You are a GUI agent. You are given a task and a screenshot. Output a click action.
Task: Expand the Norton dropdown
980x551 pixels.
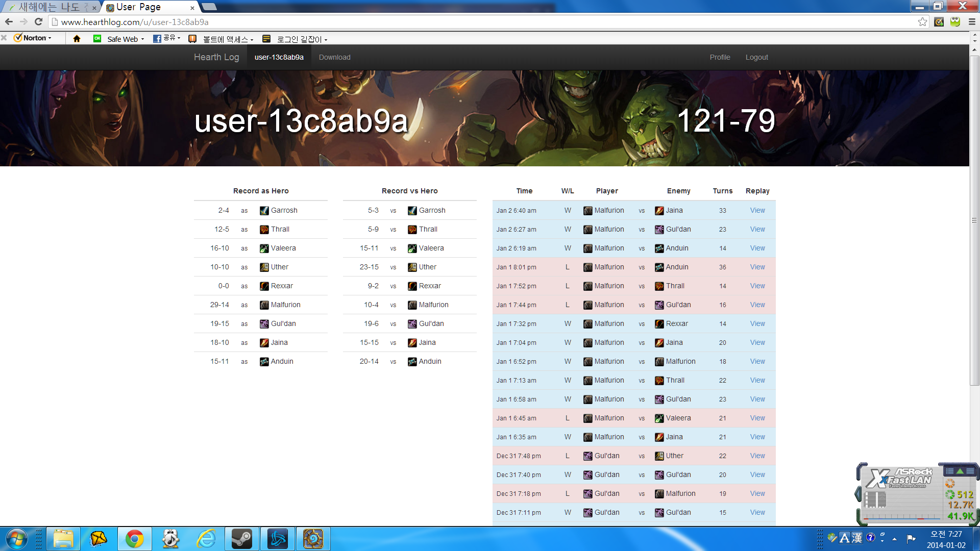pyautogui.click(x=37, y=38)
